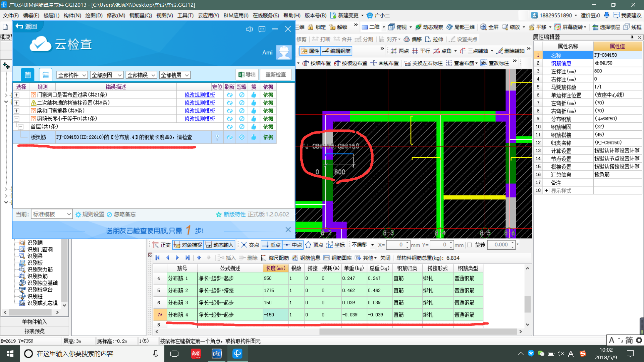Viewport: 644px width, 362px height.
Task: Toggle 垂点 perpendicular snap
Action: (271, 245)
